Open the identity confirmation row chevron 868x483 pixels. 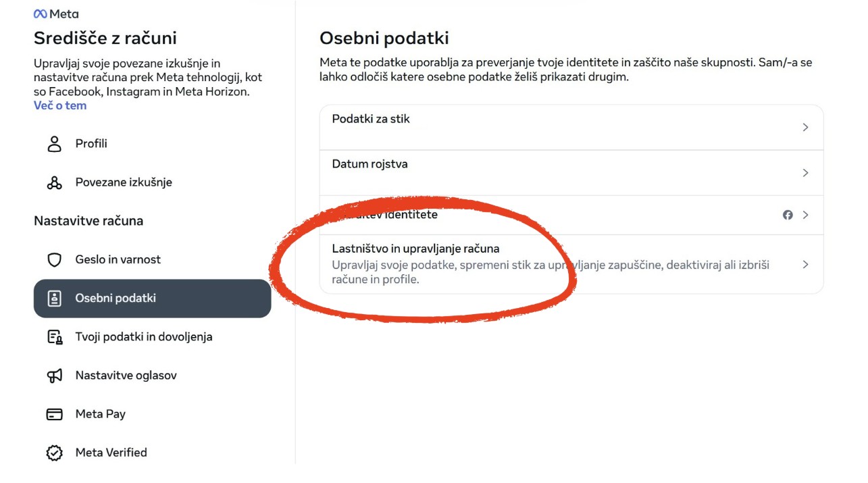point(805,215)
